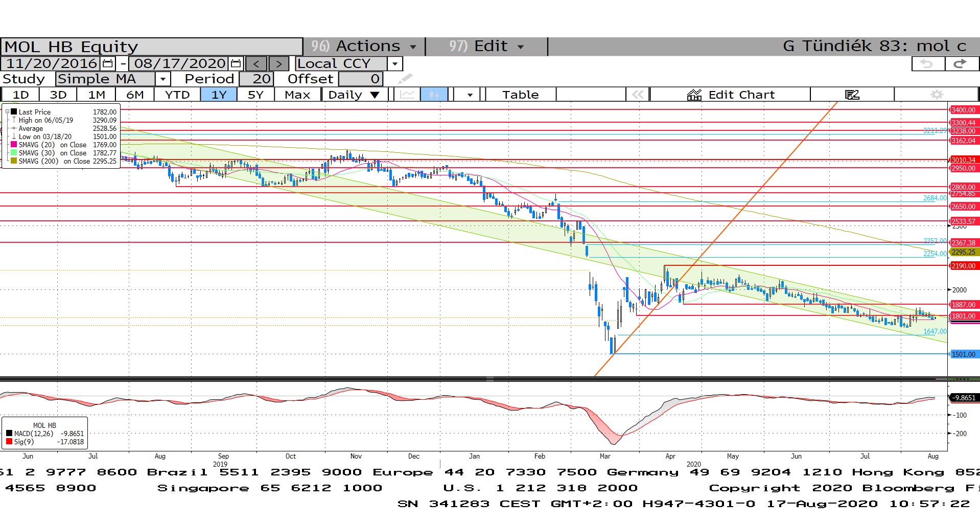
Task: Go to next date range arrow
Action: point(278,63)
